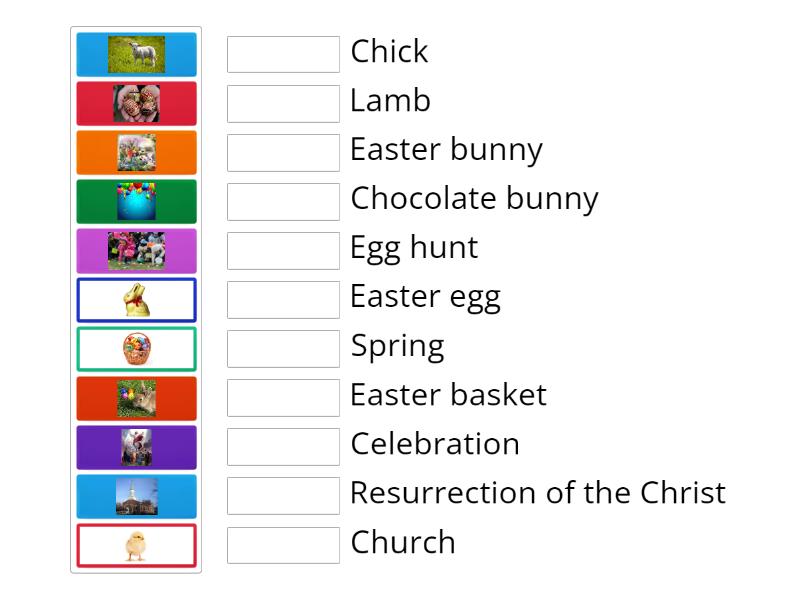Select the answer box for Spring
Viewport: 800px width, 600px height.
(x=283, y=349)
